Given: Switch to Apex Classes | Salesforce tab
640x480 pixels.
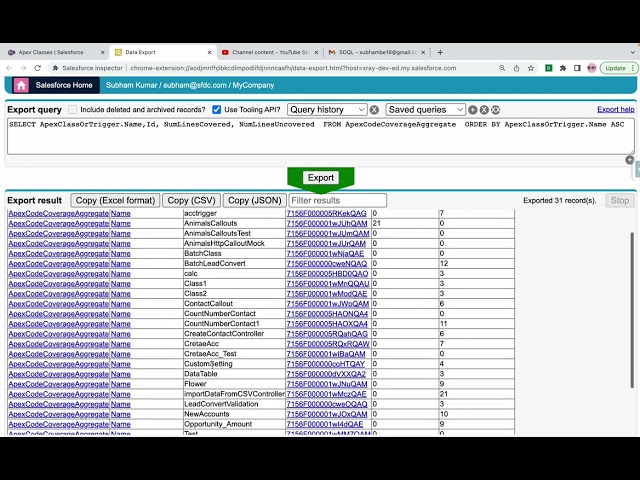Looking at the screenshot, I should click(x=51, y=52).
